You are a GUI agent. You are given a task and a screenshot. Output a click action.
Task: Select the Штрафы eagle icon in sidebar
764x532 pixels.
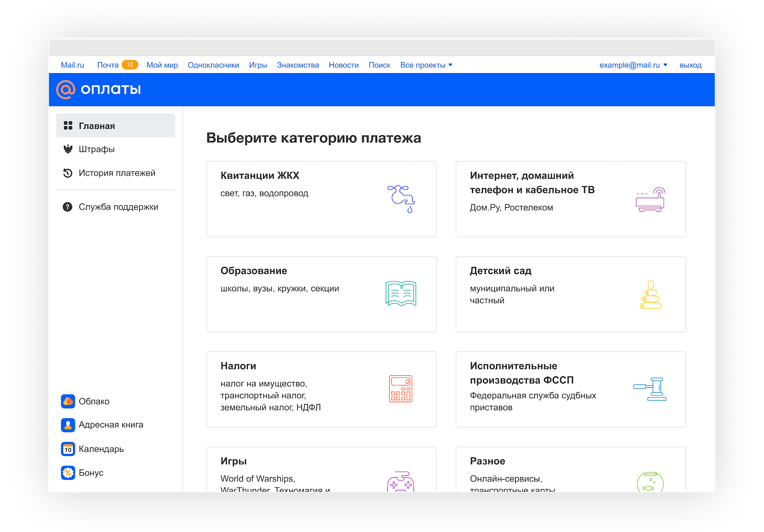(68, 149)
